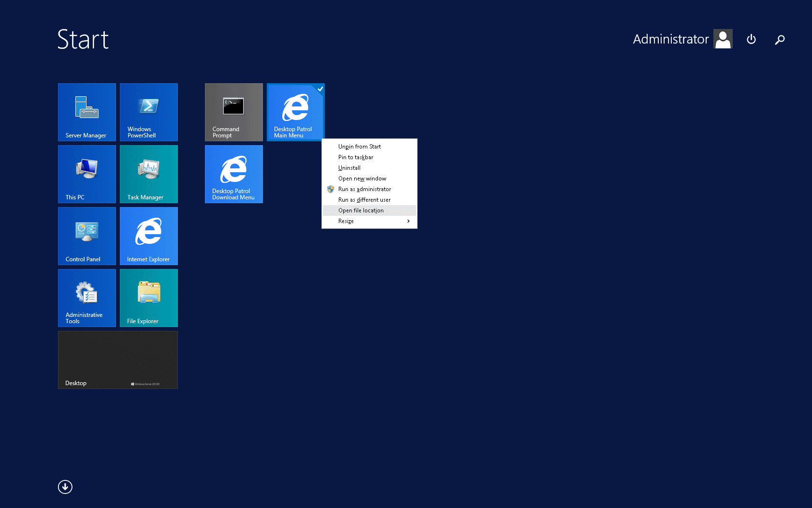Open the This PC tile
The image size is (812, 508).
tap(87, 174)
